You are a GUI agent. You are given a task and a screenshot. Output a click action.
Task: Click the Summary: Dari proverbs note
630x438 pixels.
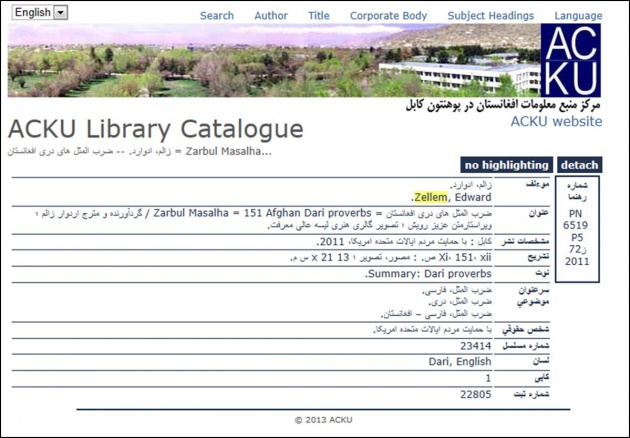(428, 274)
